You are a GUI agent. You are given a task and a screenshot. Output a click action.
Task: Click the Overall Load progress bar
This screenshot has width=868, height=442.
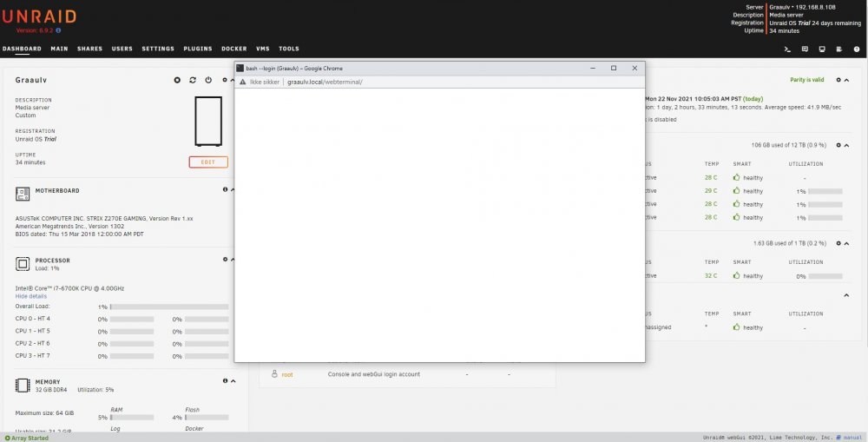pyautogui.click(x=169, y=307)
